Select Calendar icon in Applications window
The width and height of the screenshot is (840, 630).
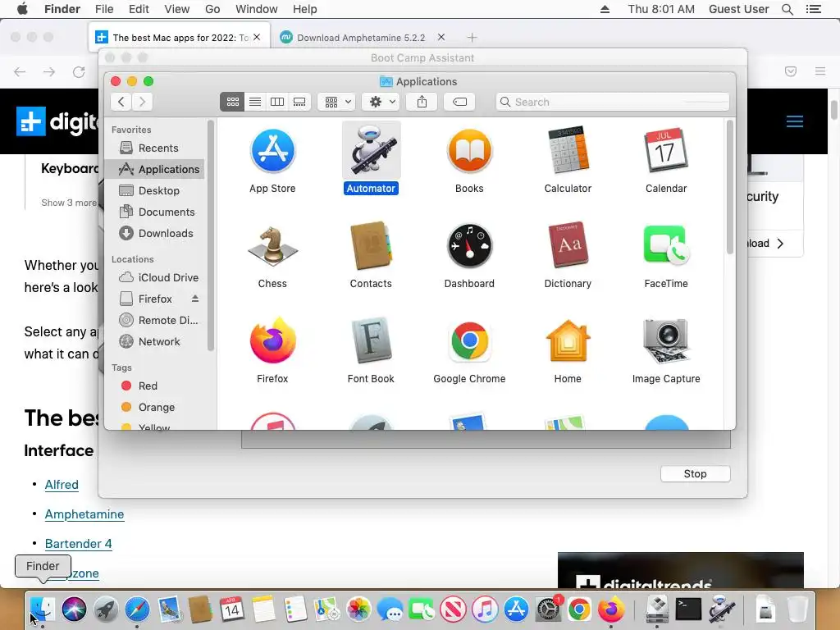coord(666,151)
